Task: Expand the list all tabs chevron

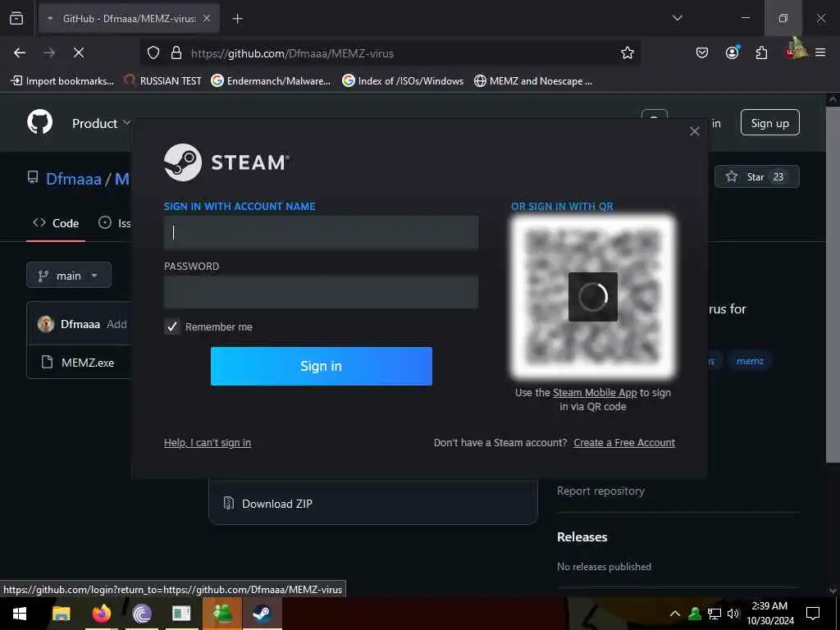Action: coord(677,18)
